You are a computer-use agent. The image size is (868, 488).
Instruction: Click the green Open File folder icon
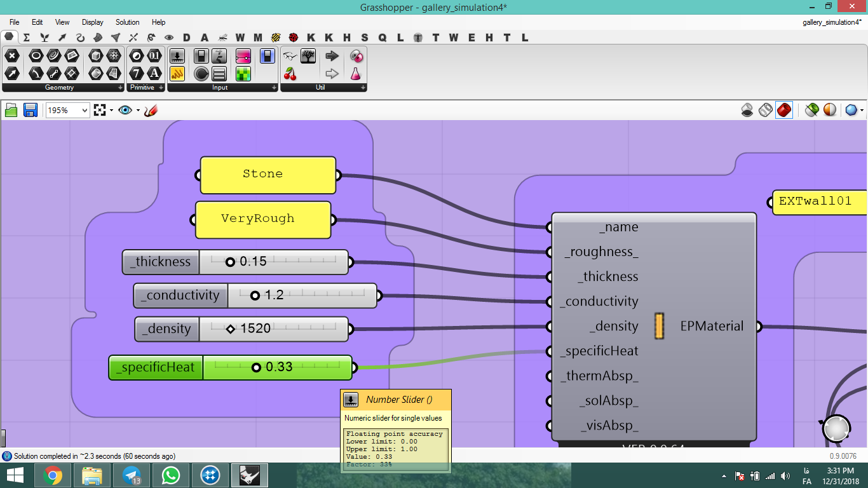click(11, 111)
